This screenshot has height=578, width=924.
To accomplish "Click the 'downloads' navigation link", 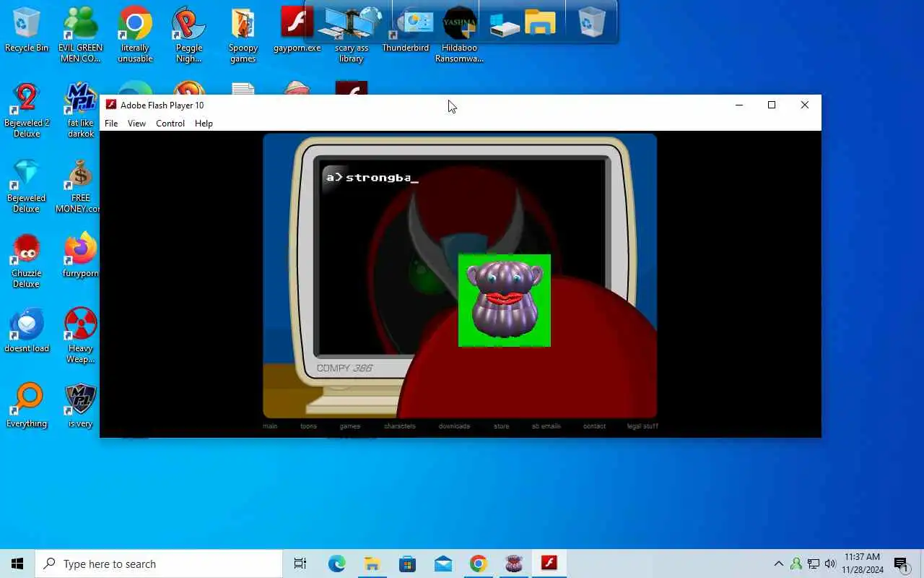I will coord(454,426).
